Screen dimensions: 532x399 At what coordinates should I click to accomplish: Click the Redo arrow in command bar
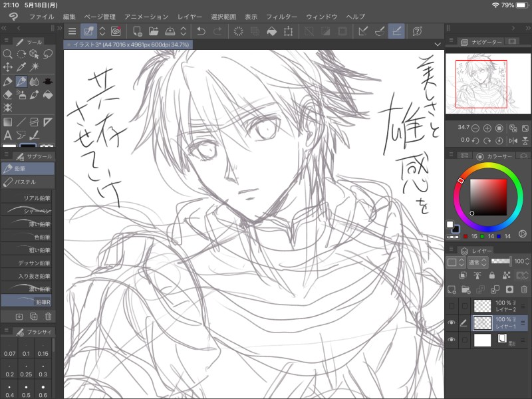[217, 31]
